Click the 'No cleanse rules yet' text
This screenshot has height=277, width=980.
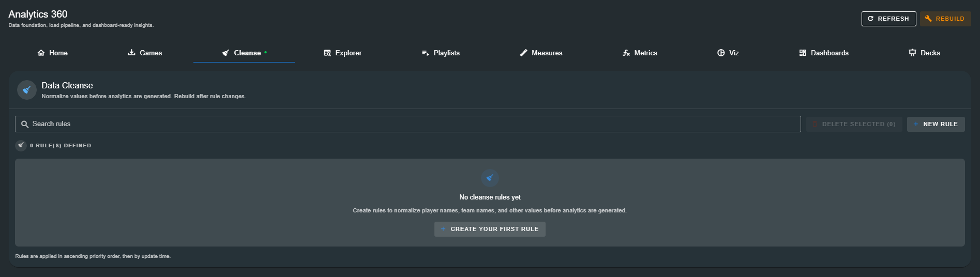coord(490,197)
